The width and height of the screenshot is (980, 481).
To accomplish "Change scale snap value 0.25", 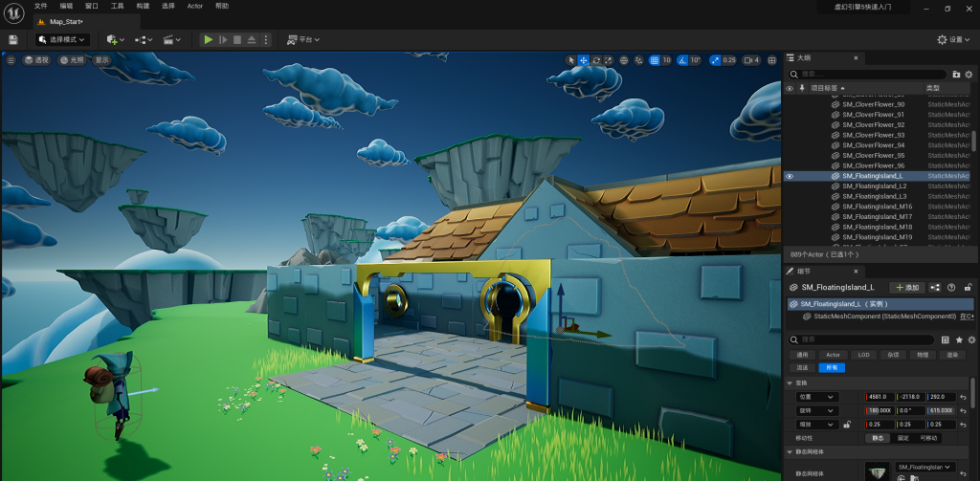I will 729,60.
